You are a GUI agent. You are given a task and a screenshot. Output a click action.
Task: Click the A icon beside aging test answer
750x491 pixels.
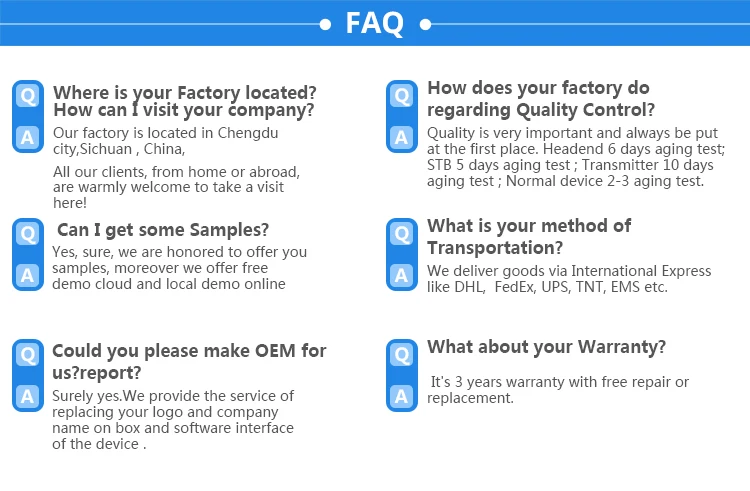point(401,136)
